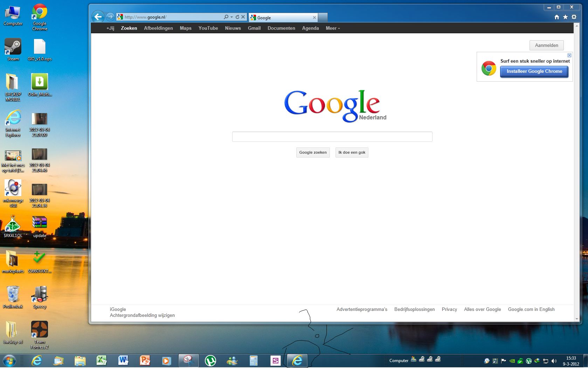
Task: Open a new blank tab
Action: (323, 18)
